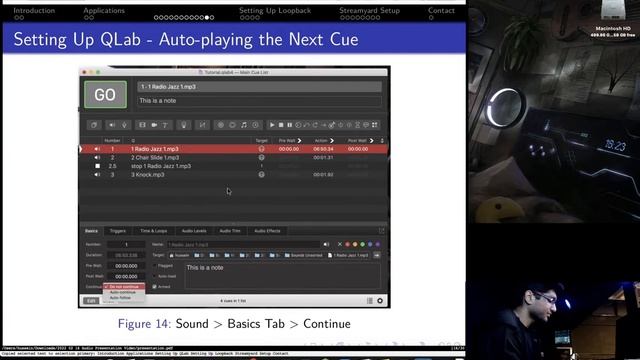Click the column stepper at header end
Screen dimensions: 640x360
(382, 140)
